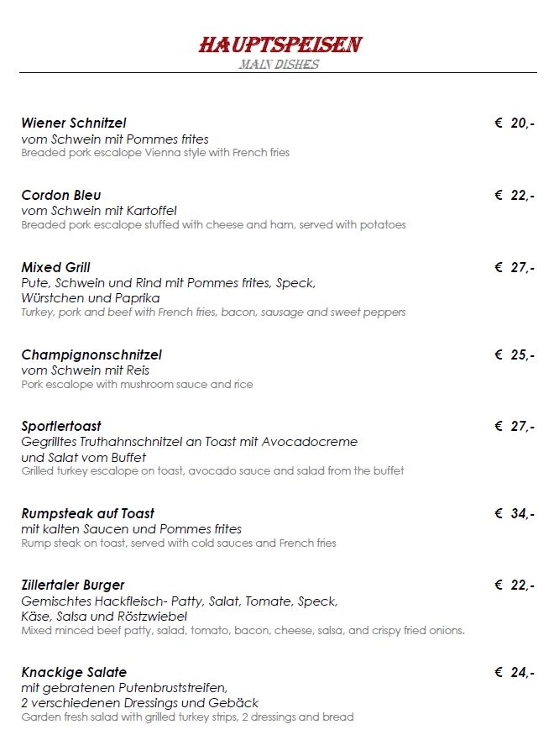The image size is (559, 756).
Task: Select the Knackige Salate dish title
Action: coord(74,673)
